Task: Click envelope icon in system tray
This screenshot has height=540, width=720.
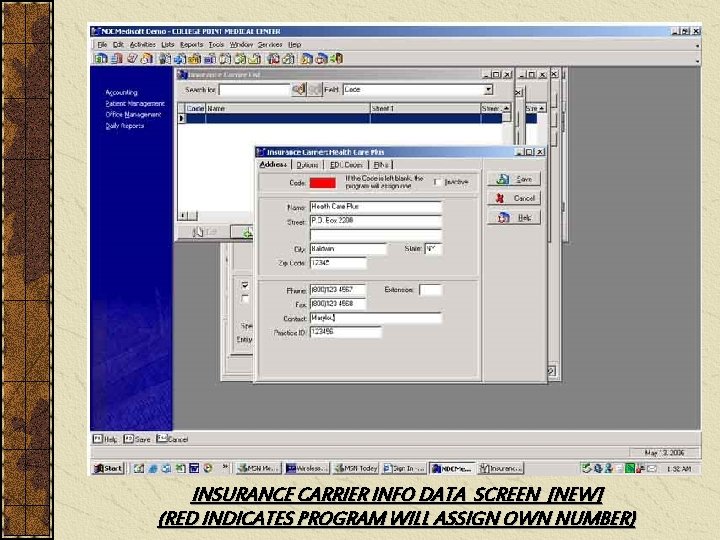Action: pos(651,468)
